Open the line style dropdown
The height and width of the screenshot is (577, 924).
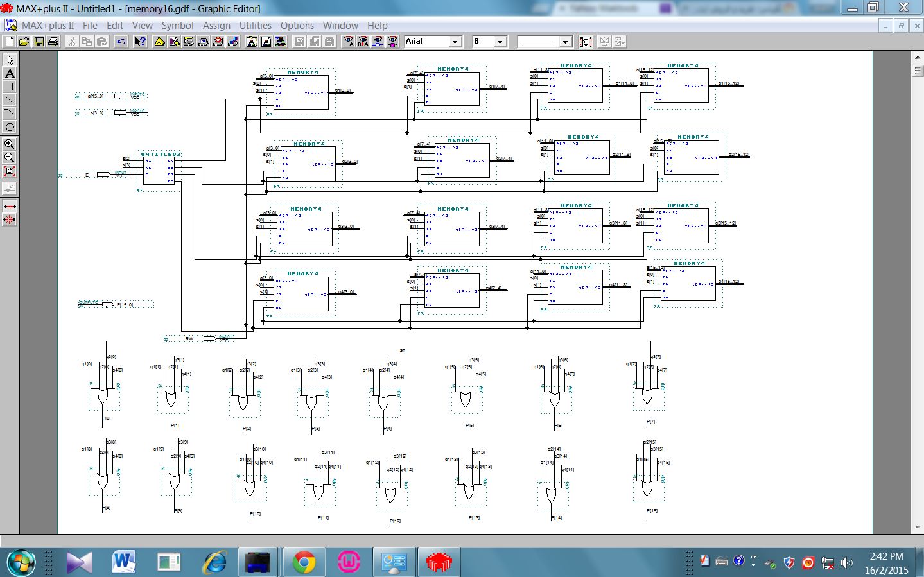click(565, 42)
